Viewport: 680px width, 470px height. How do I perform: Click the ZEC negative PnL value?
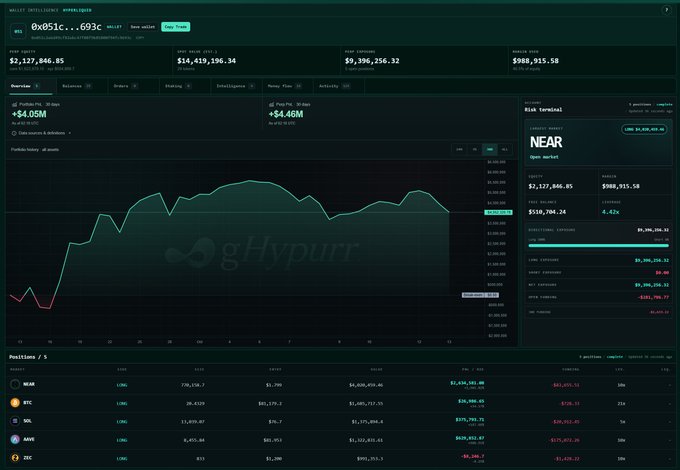point(473,456)
